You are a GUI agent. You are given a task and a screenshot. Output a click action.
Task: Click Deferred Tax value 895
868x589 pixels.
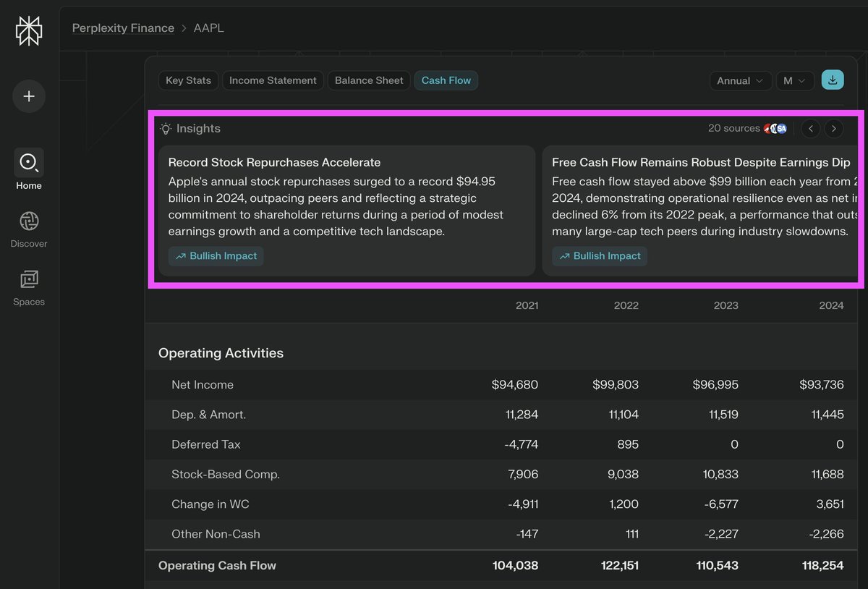coord(628,444)
